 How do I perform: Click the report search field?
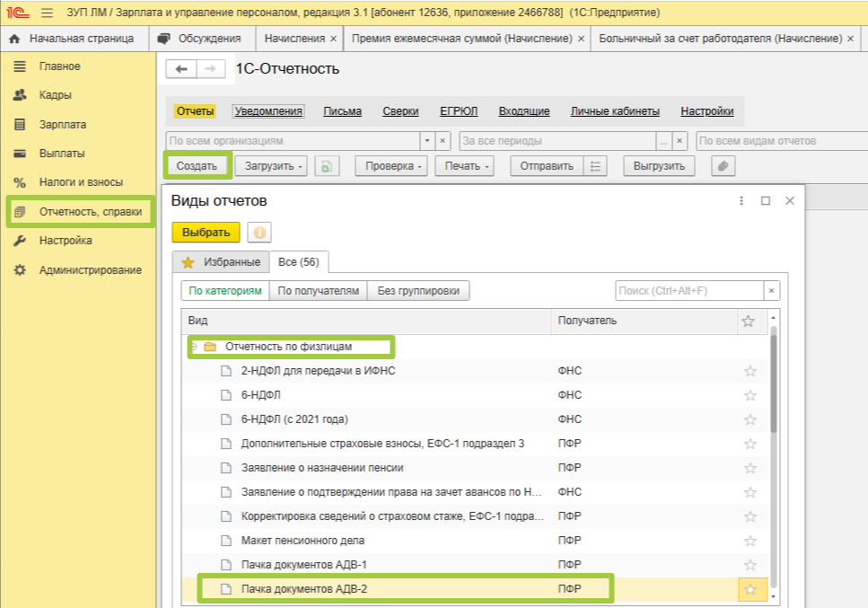tap(689, 291)
